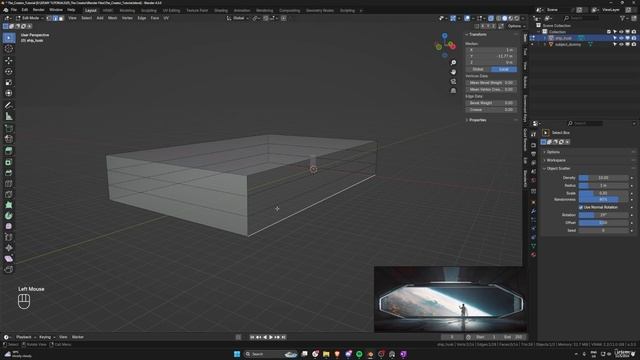Open Keying popover in timeline
This screenshot has height=360, width=640.
[x=46, y=337]
